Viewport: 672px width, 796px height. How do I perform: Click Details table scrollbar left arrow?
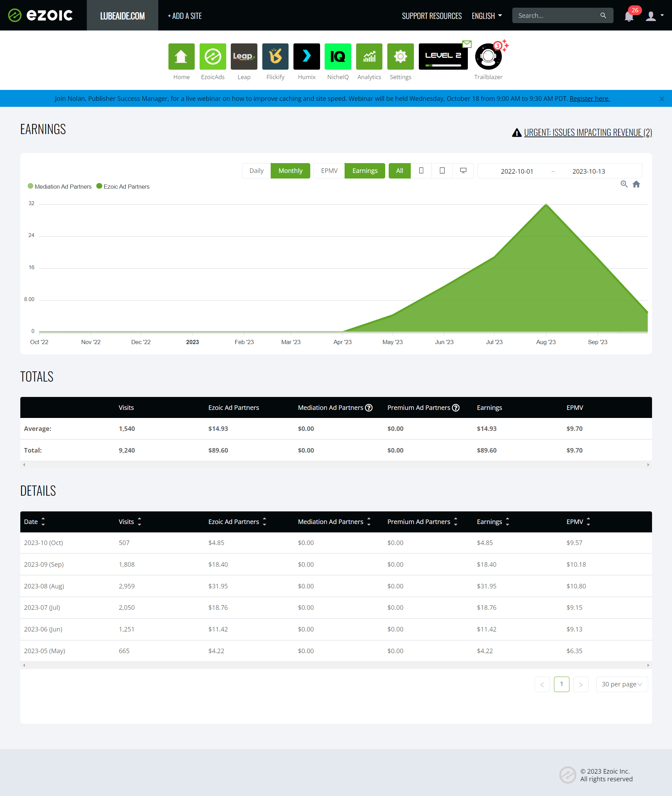click(24, 665)
